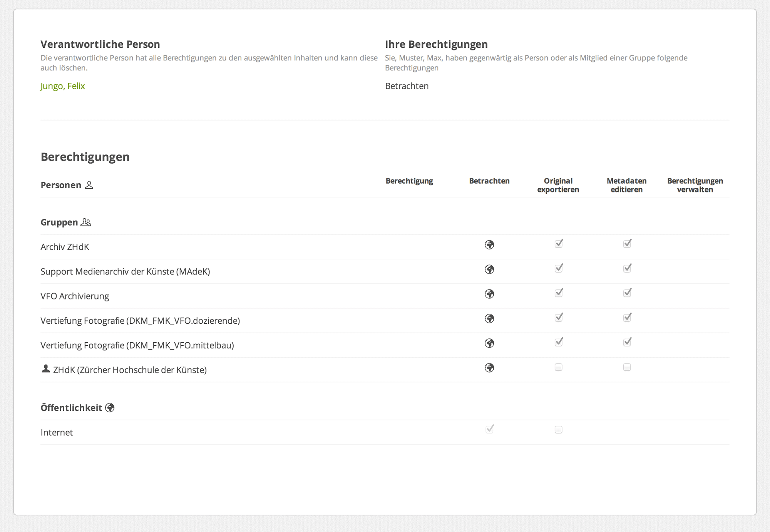Enable Metadaten editieren for ZHdK group
The width and height of the screenshot is (770, 532).
(x=627, y=367)
